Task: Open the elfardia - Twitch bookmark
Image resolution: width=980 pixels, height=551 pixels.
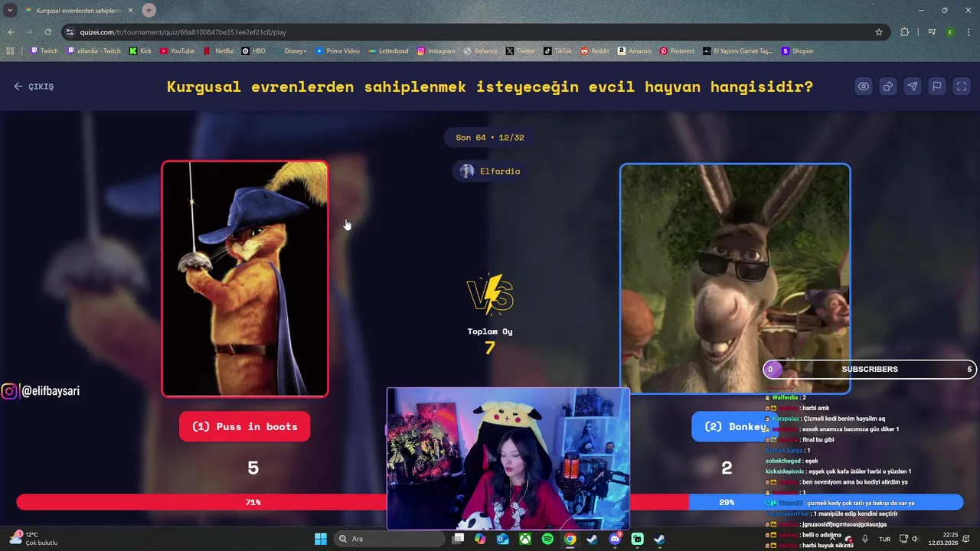Action: point(93,51)
